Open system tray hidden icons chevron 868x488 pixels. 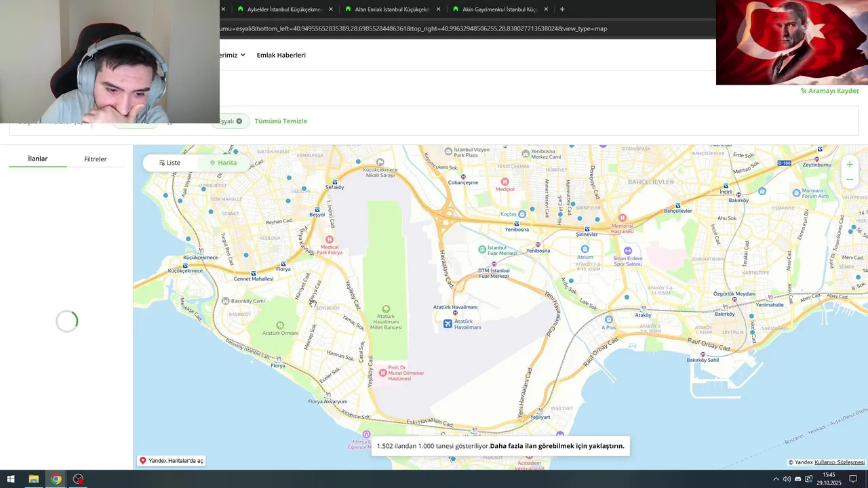(x=776, y=479)
